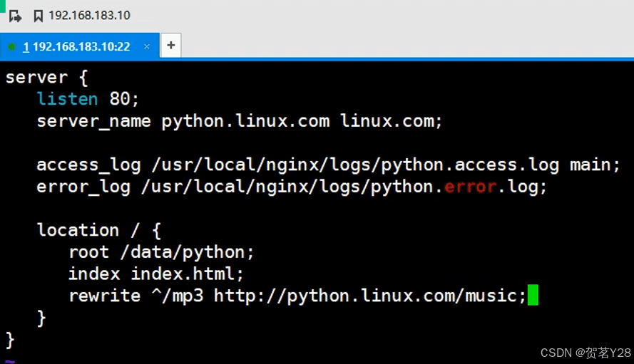The width and height of the screenshot is (634, 364).
Task: Click the 192.168.183.10 address bookmark entry
Action: (x=89, y=15)
